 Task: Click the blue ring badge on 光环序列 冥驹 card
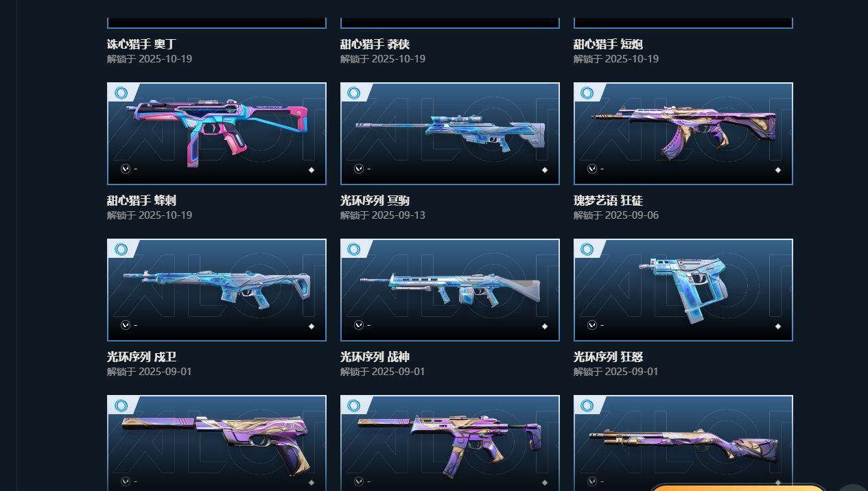pyautogui.click(x=354, y=93)
